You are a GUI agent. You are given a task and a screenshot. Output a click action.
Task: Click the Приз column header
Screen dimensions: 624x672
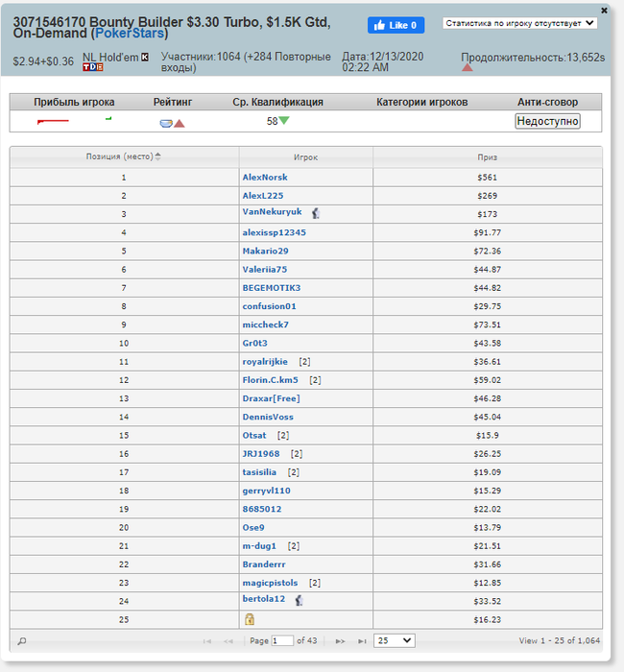coord(488,157)
